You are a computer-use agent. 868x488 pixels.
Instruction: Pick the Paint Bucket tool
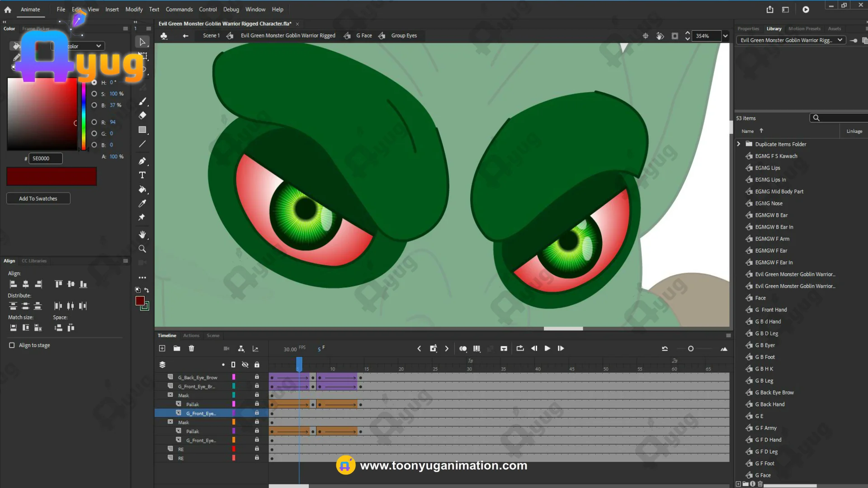pos(142,189)
